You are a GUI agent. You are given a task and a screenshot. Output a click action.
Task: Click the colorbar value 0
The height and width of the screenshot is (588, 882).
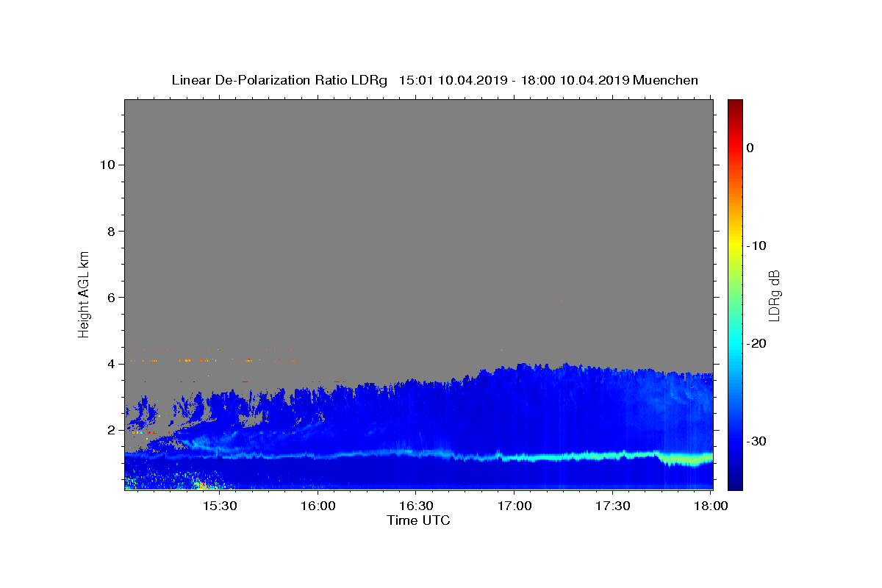(750, 148)
